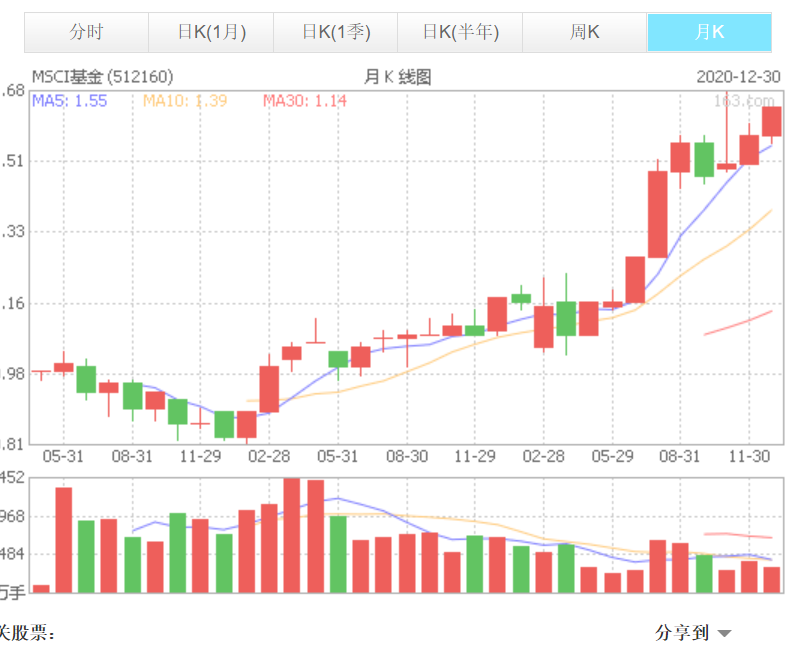
Task: Show the 日K(半年) chart tab
Action: [459, 32]
